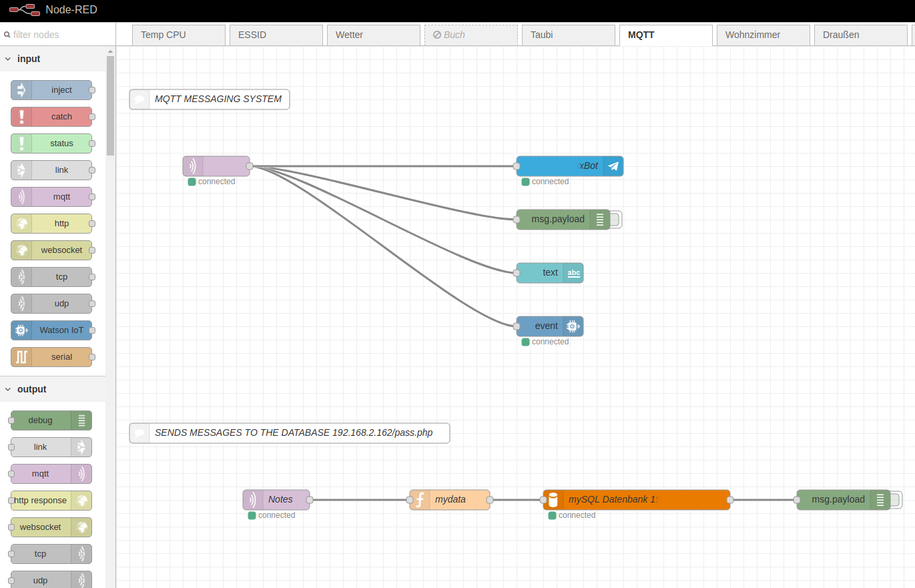
Task: Select the catch node in palette
Action: [x=51, y=117]
